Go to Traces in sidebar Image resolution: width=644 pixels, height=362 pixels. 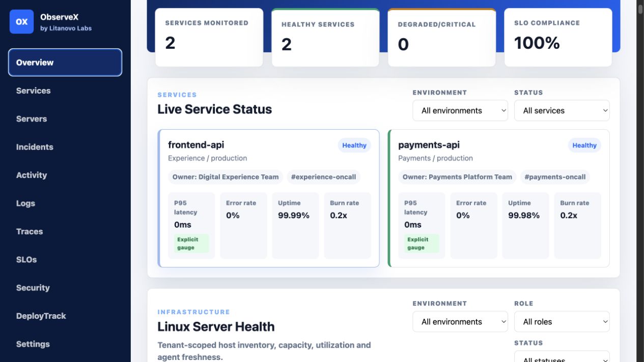[x=65, y=231]
